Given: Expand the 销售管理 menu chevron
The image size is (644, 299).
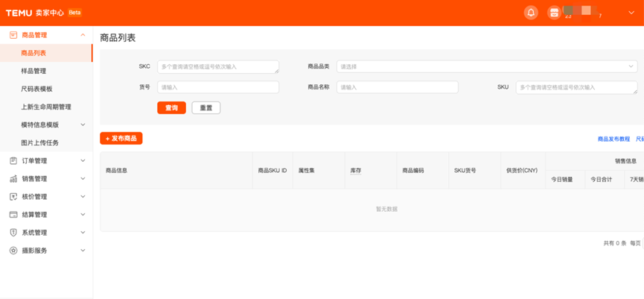Looking at the screenshot, I should 83,178.
